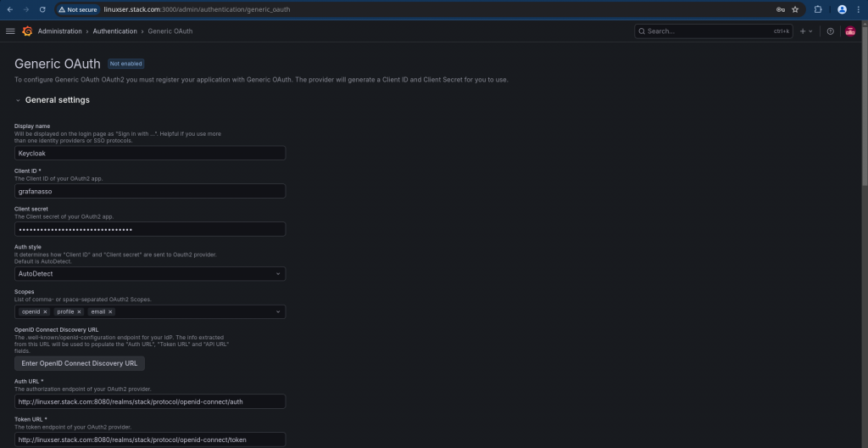Screen dimensions: 868x448
Task: Focus the Grafana Search box
Action: coord(714,31)
